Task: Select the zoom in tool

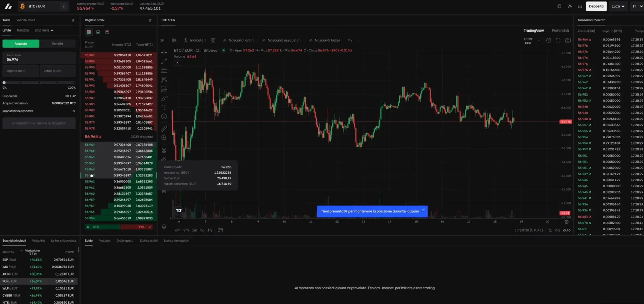Action: click(164, 138)
